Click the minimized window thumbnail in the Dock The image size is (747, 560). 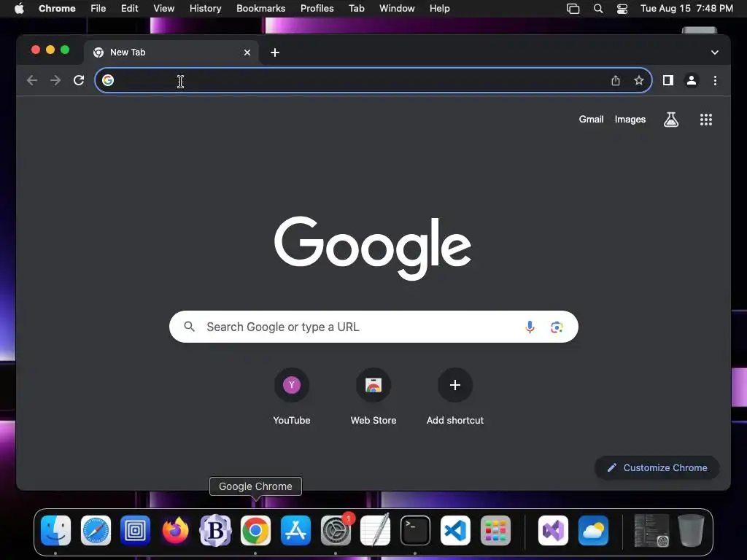pyautogui.click(x=651, y=531)
